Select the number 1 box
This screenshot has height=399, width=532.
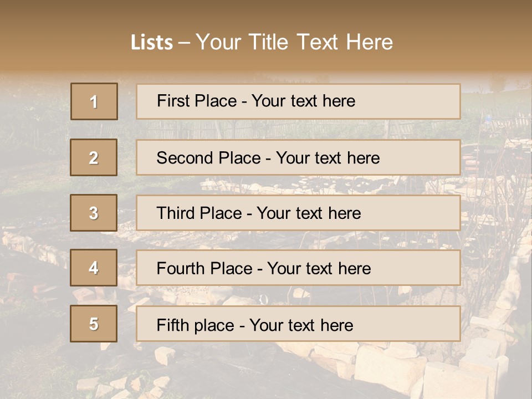(94, 101)
